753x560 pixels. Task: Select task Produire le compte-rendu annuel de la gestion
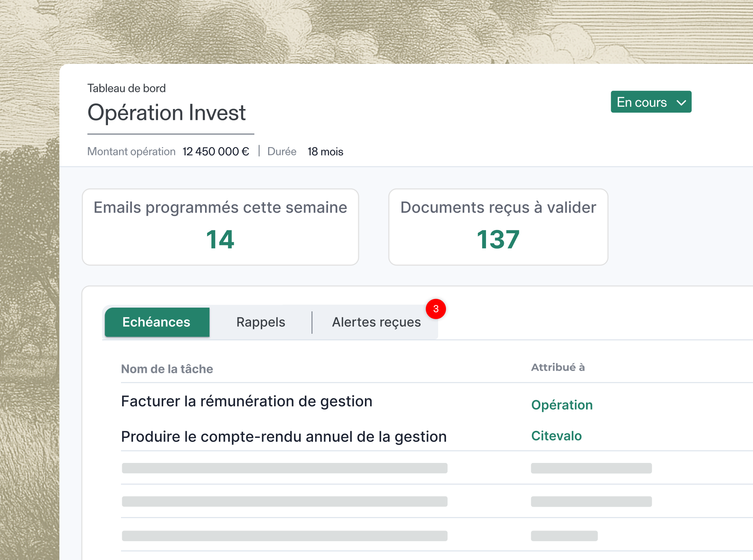tap(284, 437)
